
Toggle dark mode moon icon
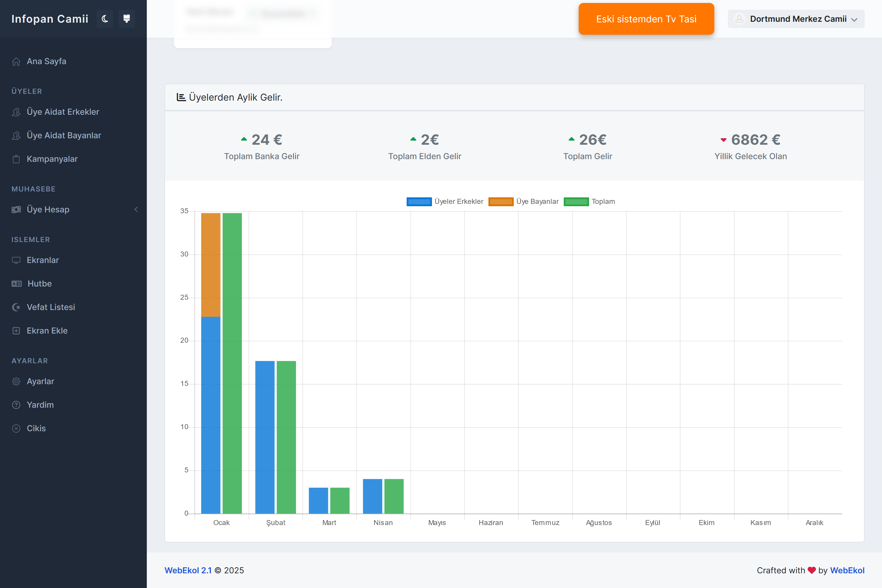coord(105,19)
